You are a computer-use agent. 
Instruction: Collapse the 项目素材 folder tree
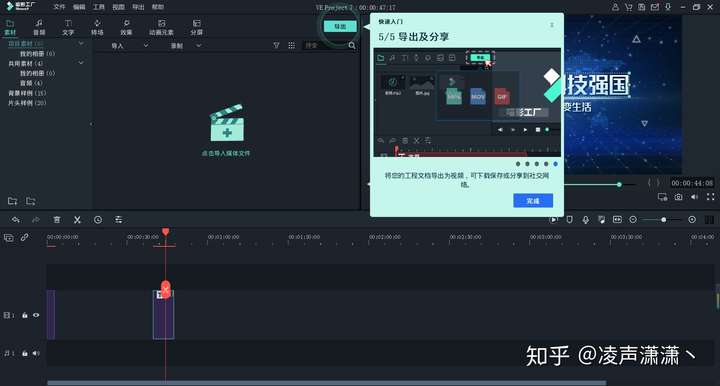click(x=81, y=43)
